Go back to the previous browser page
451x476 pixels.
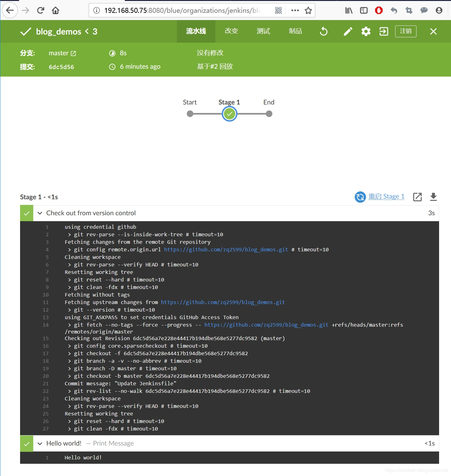point(10,10)
